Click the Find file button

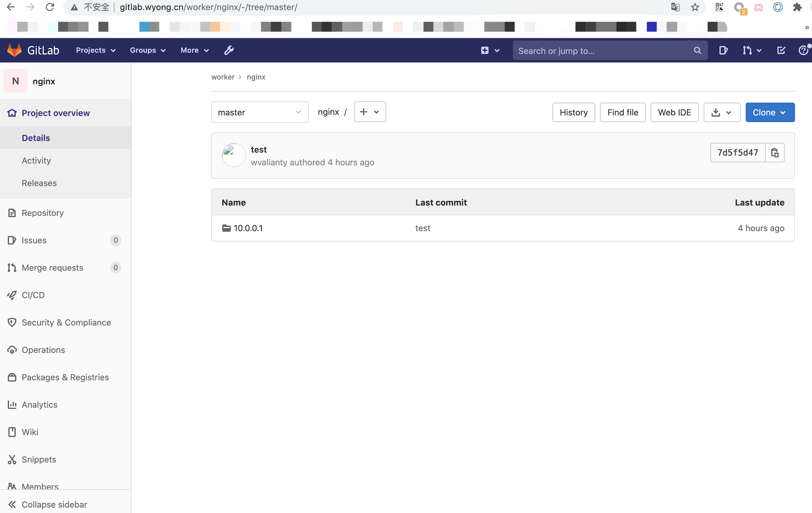(622, 112)
